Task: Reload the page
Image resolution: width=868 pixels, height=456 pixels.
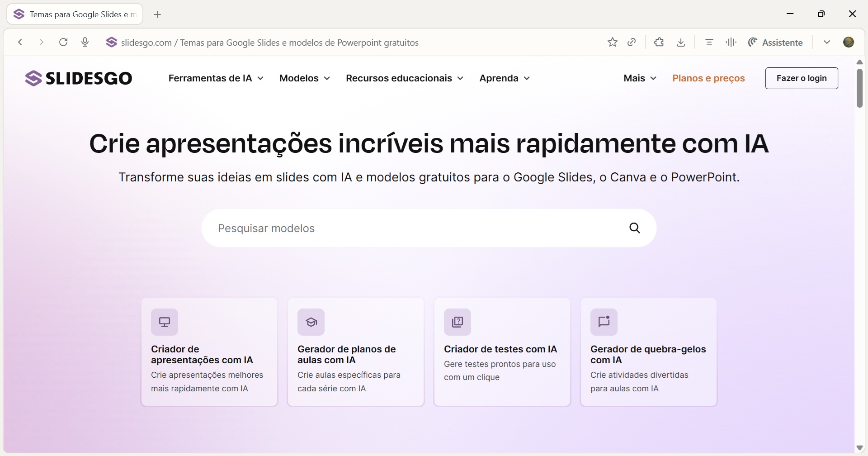Action: pos(63,43)
